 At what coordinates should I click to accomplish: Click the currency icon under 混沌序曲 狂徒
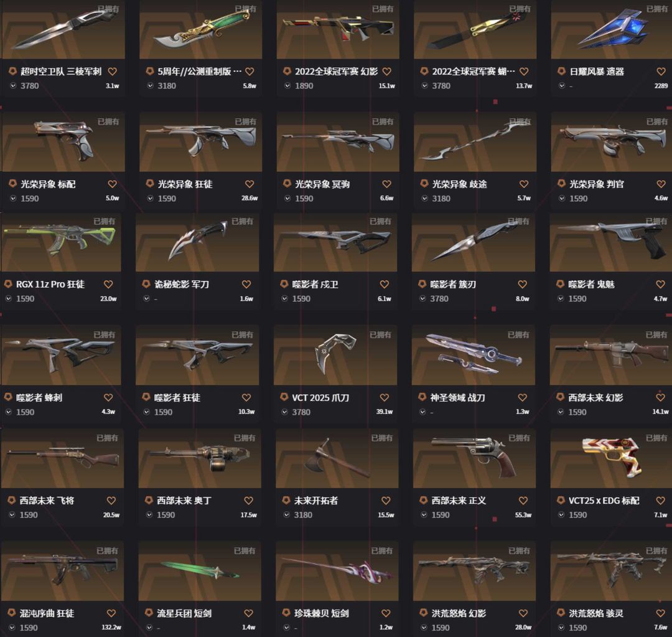[12, 628]
